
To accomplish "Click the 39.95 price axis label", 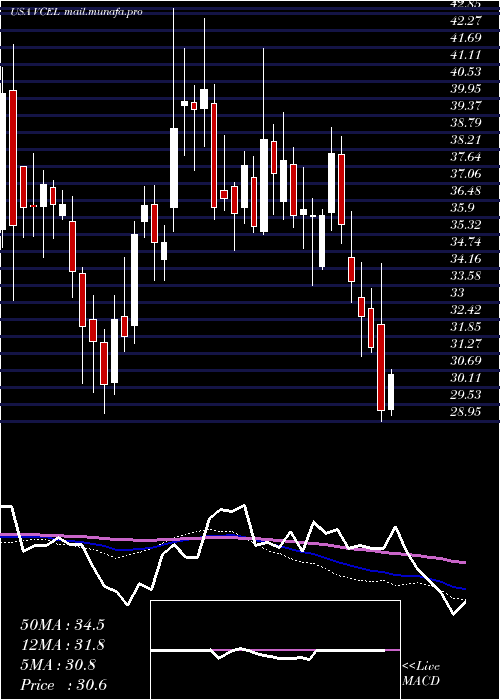I will [466, 88].
